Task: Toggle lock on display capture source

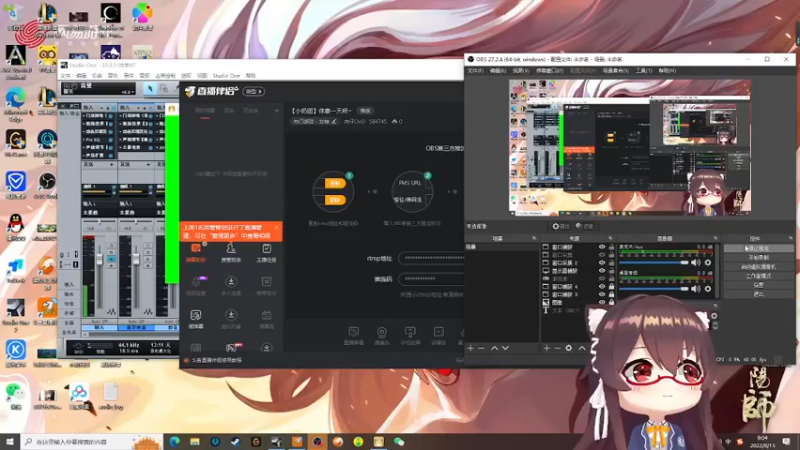Action: click(x=611, y=270)
